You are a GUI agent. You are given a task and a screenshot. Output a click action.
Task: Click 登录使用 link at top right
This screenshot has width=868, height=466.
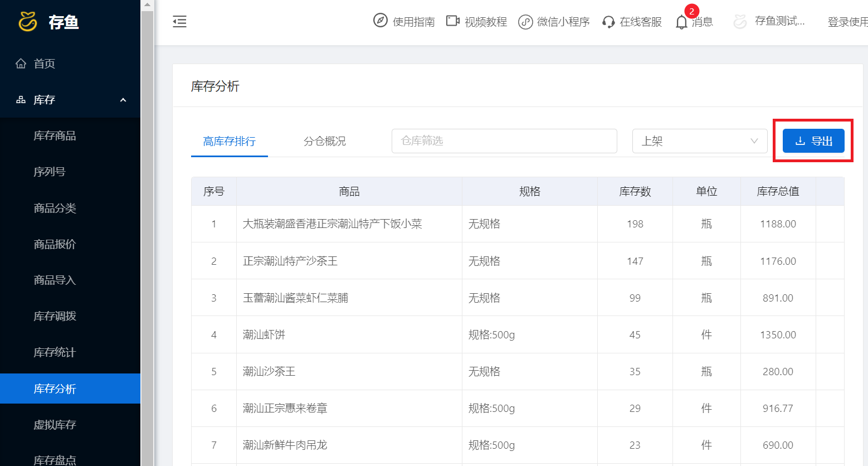[x=847, y=22]
